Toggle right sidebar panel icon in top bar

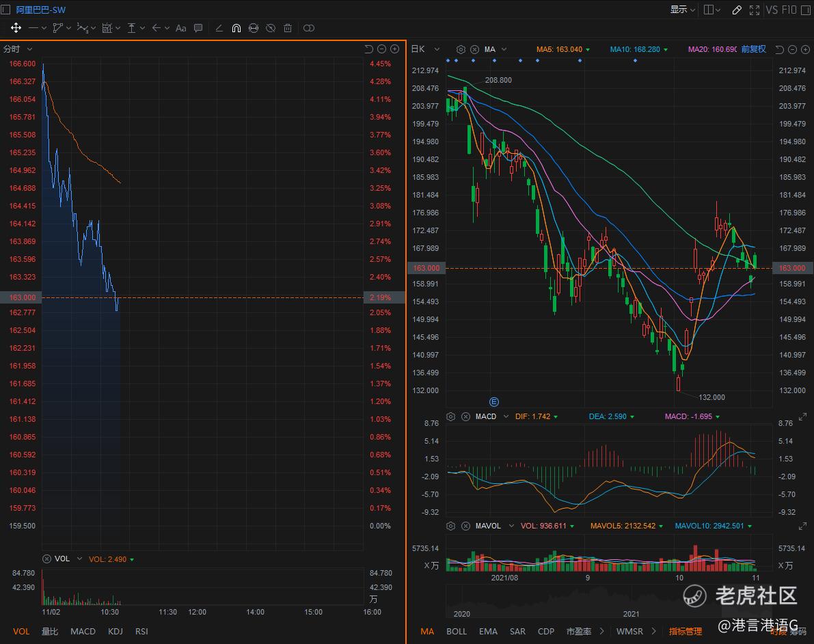[806, 10]
